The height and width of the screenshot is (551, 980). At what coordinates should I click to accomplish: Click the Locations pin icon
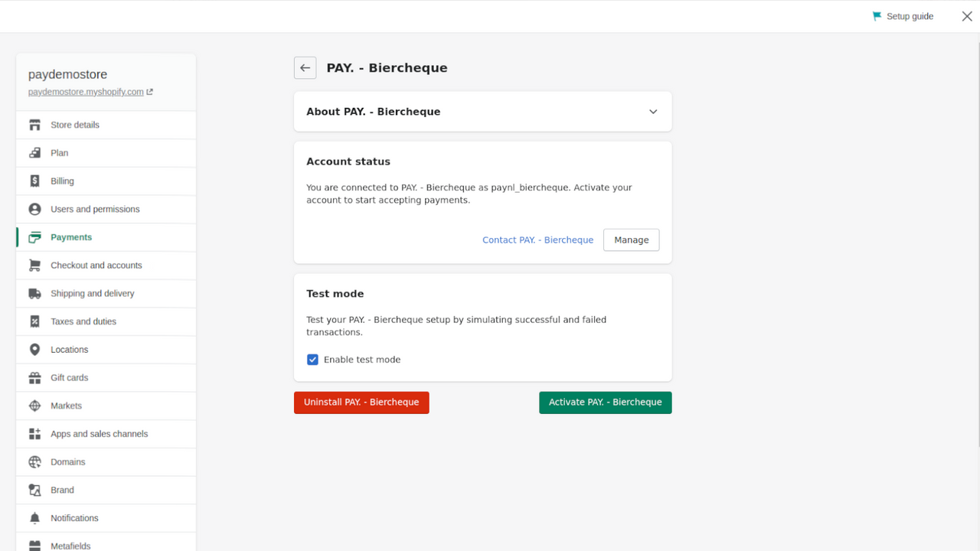pyautogui.click(x=34, y=350)
